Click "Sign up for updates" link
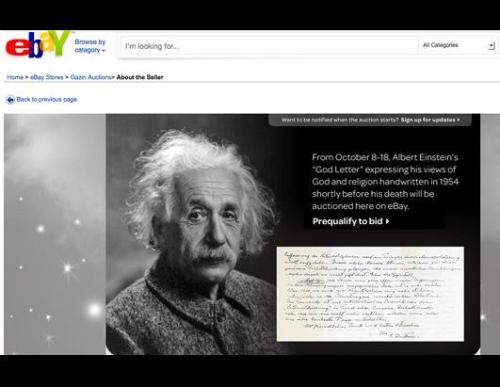The image size is (500, 387). tap(430, 120)
